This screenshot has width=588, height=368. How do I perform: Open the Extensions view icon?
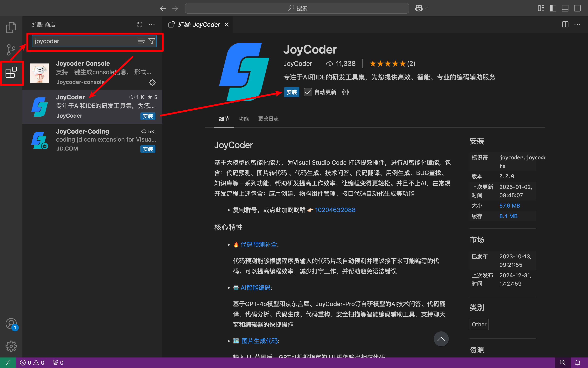pos(11,72)
